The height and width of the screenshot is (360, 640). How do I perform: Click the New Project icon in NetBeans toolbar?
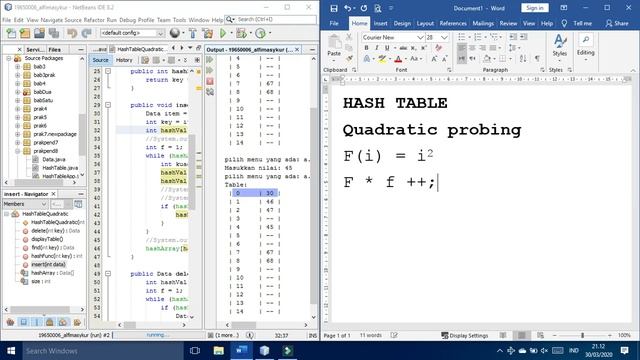pos(25,33)
